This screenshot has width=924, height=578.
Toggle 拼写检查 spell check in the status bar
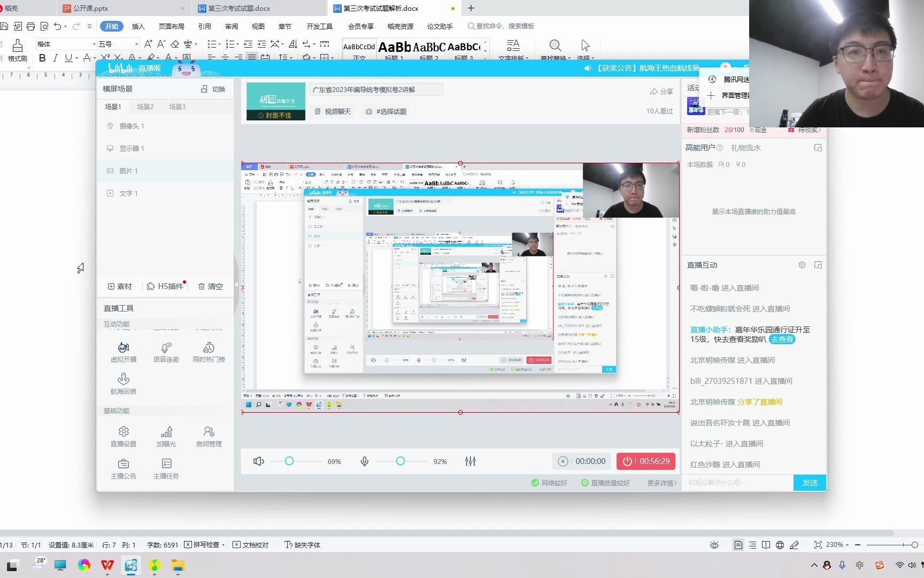coord(202,545)
